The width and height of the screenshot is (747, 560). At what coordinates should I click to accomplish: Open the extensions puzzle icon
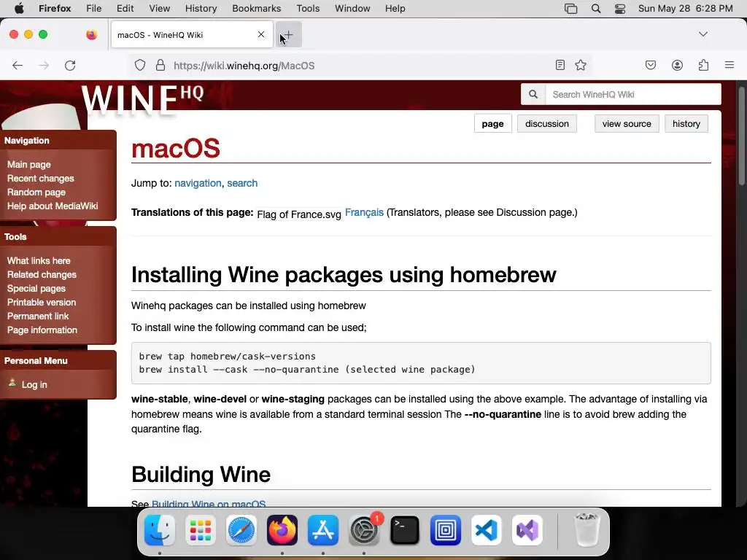pyautogui.click(x=703, y=65)
